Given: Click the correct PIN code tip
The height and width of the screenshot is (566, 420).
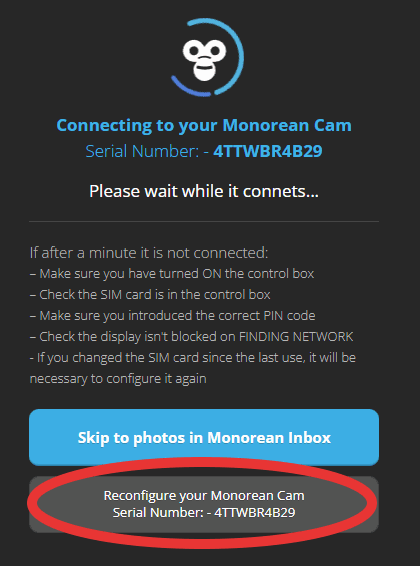Looking at the screenshot, I should pos(172,315).
